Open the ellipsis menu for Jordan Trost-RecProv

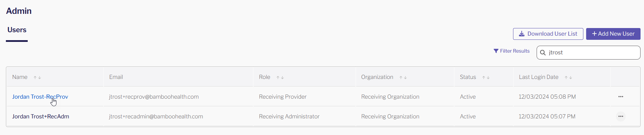tap(621, 97)
